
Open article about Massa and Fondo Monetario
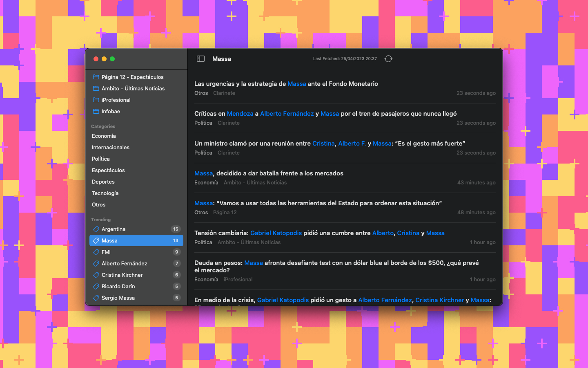click(286, 84)
